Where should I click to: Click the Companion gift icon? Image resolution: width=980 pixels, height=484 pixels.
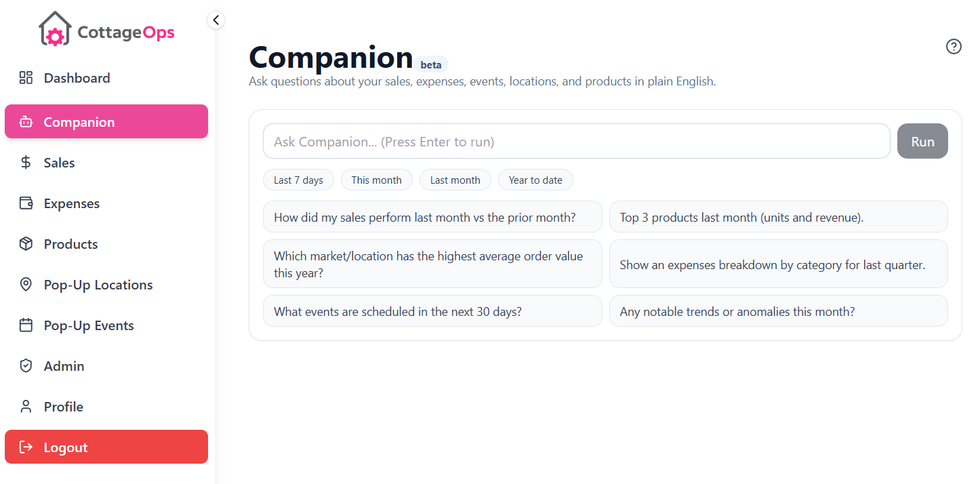(26, 121)
